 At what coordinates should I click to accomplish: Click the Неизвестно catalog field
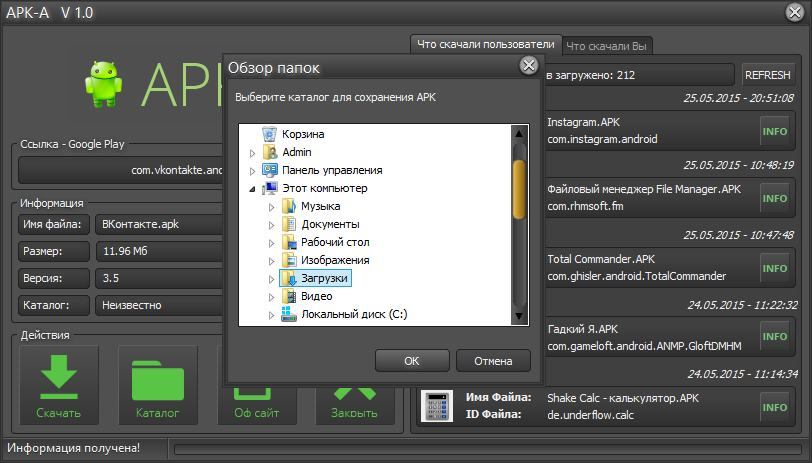point(160,305)
